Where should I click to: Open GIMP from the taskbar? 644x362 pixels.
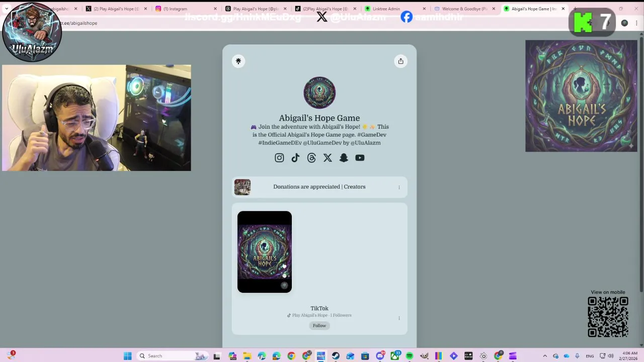424,356
